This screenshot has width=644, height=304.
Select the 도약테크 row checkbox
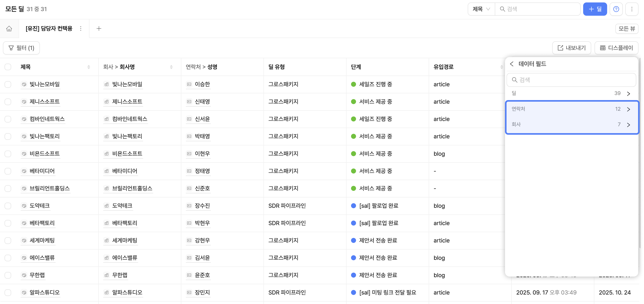[8, 206]
